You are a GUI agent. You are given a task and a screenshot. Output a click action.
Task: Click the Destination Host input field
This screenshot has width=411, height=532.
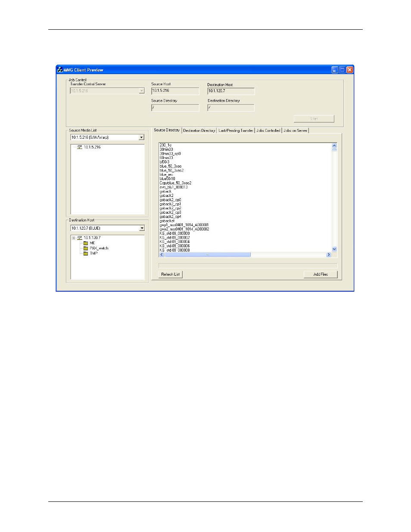tap(231, 91)
